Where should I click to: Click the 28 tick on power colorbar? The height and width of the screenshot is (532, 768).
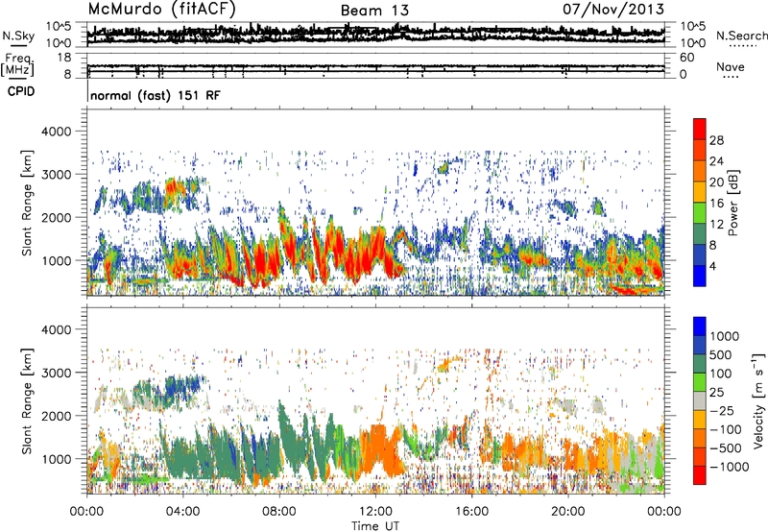tap(716, 140)
